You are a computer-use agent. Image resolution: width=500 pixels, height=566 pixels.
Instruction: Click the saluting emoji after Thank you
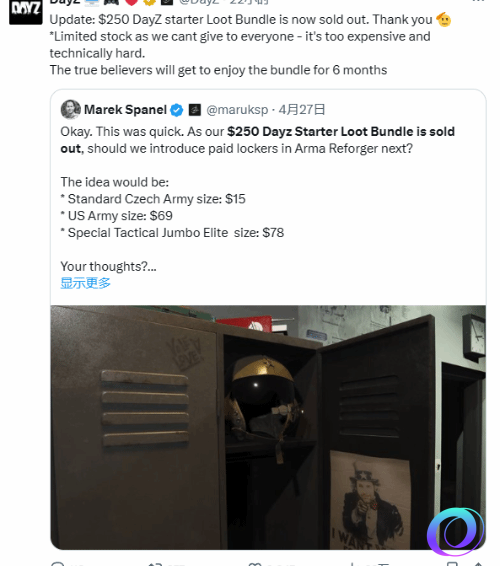pos(444,19)
